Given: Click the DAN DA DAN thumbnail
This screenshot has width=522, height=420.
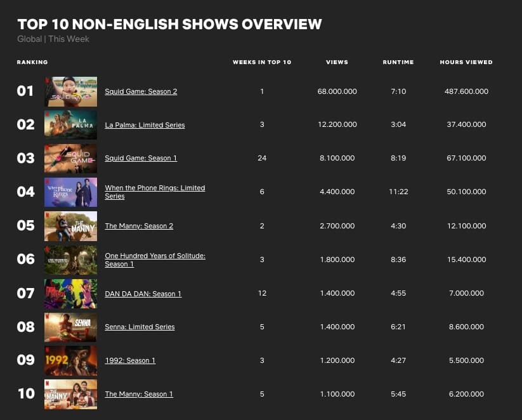Looking at the screenshot, I should click(x=71, y=294).
